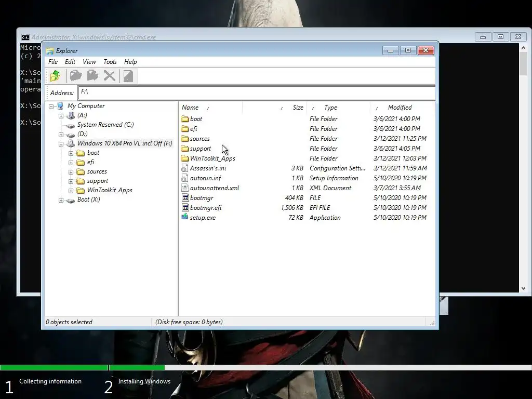
Task: Collapse the Windows 10 X64 (F:) node
Action: (61, 144)
